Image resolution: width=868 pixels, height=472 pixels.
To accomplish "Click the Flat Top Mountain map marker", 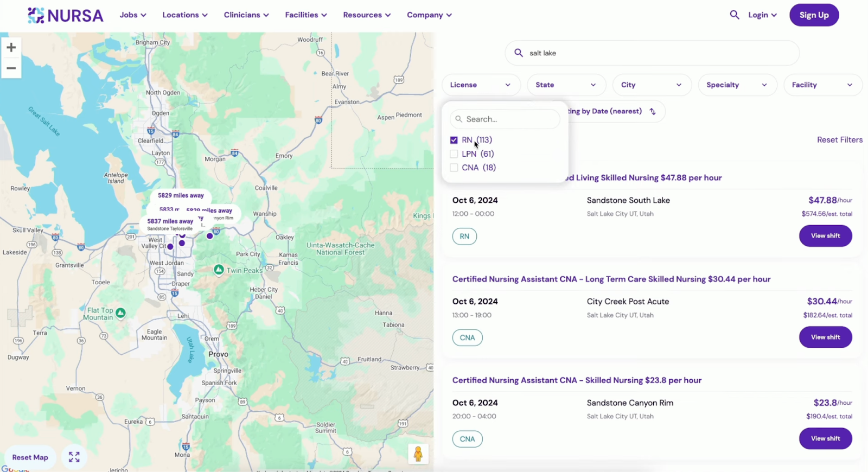I will (x=121, y=313).
